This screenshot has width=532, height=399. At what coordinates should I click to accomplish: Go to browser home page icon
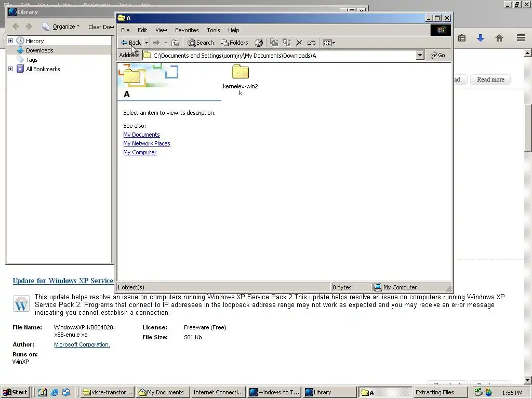coord(499,38)
